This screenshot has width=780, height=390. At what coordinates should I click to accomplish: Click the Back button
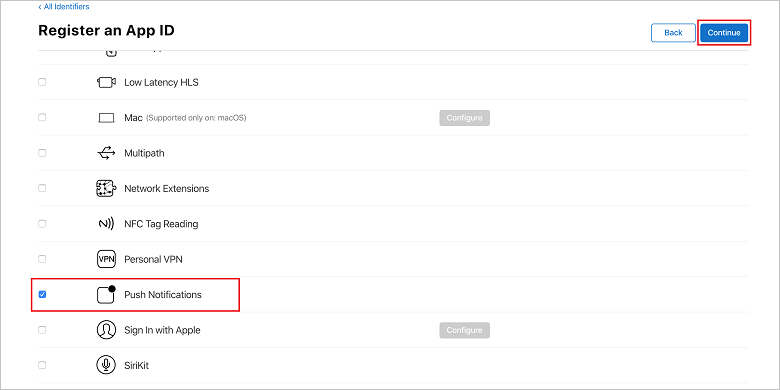coord(673,33)
